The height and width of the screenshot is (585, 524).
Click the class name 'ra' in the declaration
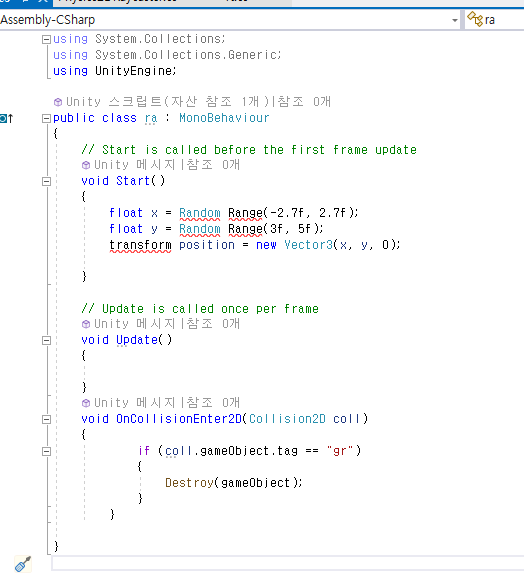[x=151, y=118]
